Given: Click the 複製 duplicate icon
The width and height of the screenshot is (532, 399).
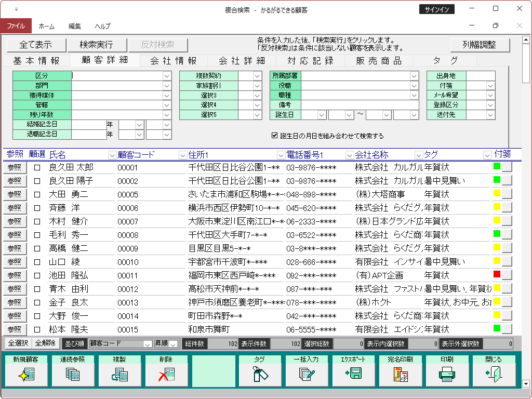Looking at the screenshot, I should coord(119,374).
